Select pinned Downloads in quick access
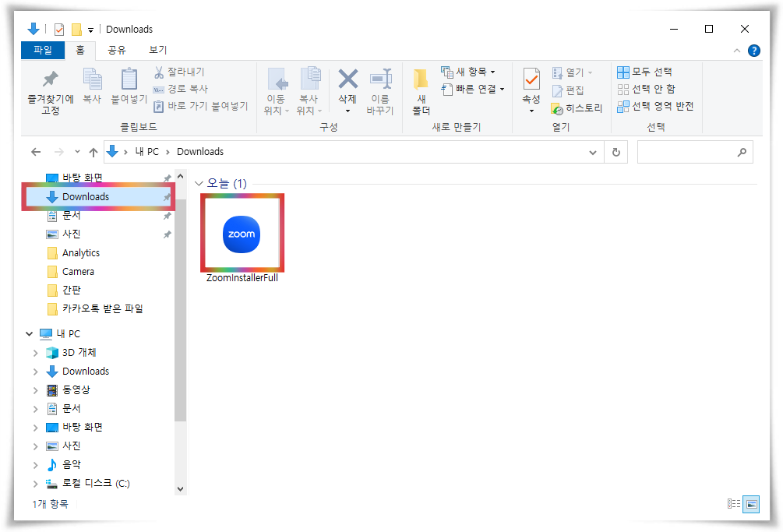Image resolution: width=783 pixels, height=532 pixels. point(99,196)
